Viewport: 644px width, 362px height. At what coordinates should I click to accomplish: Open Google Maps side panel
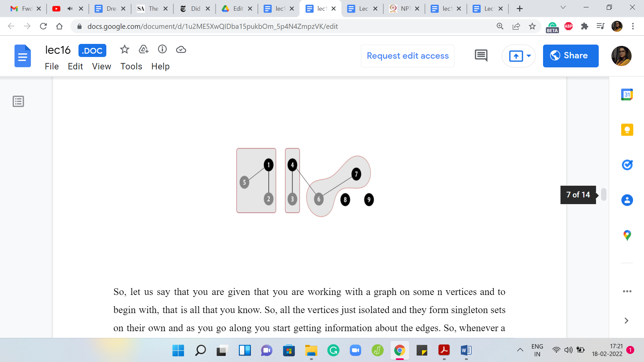tap(627, 235)
